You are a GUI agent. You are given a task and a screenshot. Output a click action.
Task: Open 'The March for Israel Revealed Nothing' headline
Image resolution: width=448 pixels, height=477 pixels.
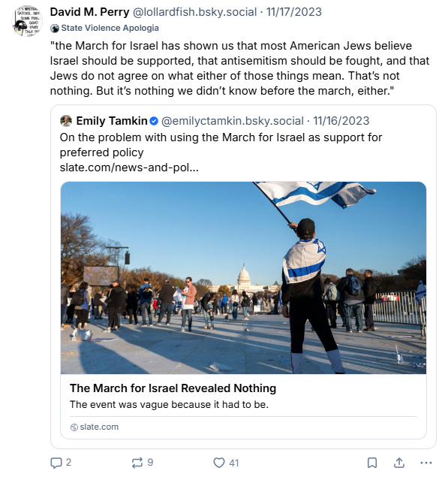pos(173,388)
